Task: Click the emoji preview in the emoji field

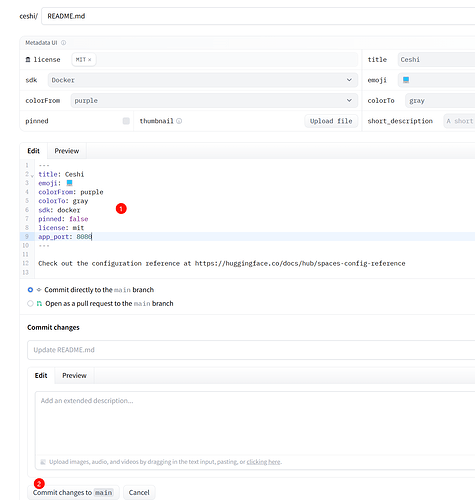Action: 406,80
